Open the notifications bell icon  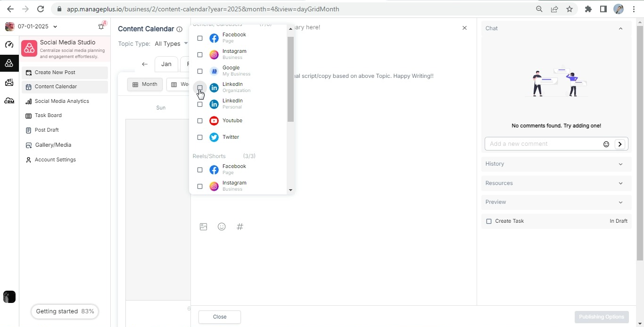pyautogui.click(x=101, y=26)
